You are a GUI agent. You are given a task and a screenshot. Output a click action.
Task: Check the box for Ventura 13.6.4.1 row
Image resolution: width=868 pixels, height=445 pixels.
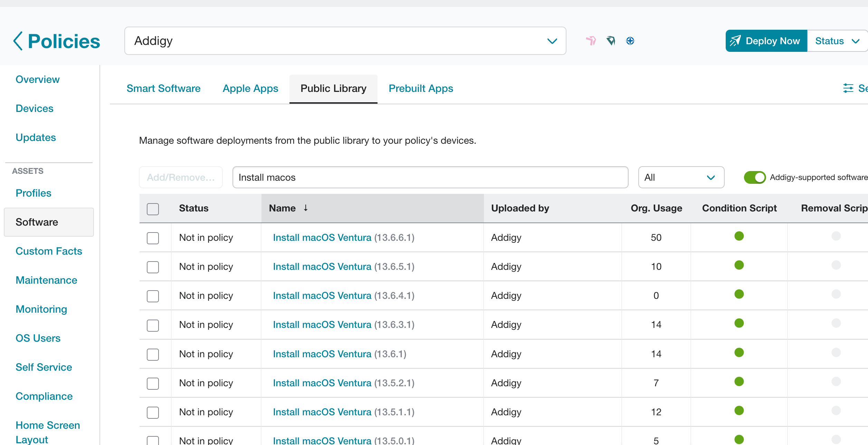[153, 296]
